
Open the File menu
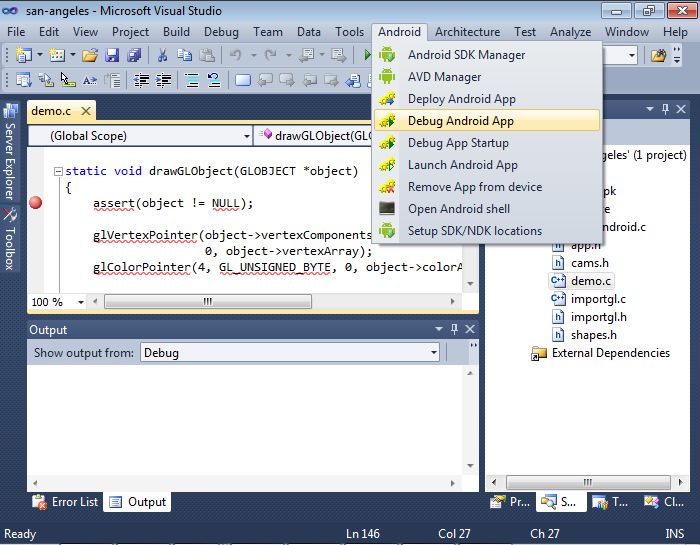click(x=16, y=32)
